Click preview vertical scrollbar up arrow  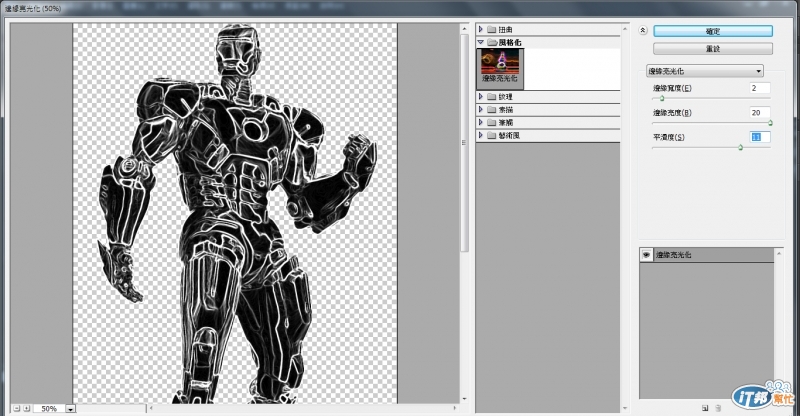pos(464,29)
